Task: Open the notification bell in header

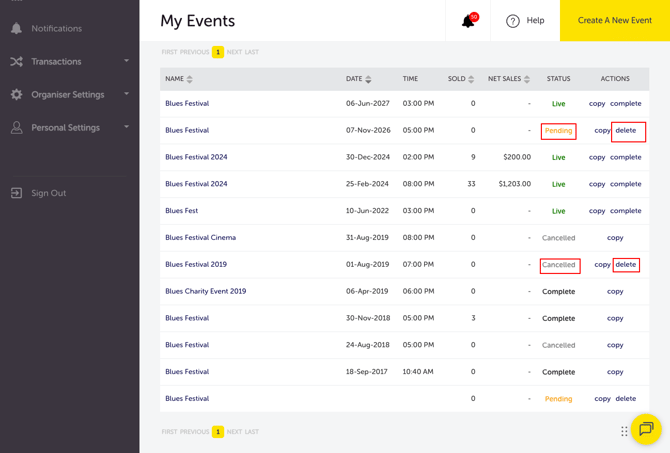Action: (469, 21)
